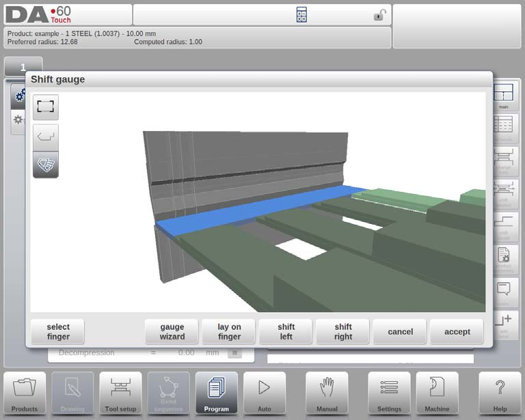Viewport: 525px width, 420px height.
Task: Open the all bends table icon
Action: point(504,128)
